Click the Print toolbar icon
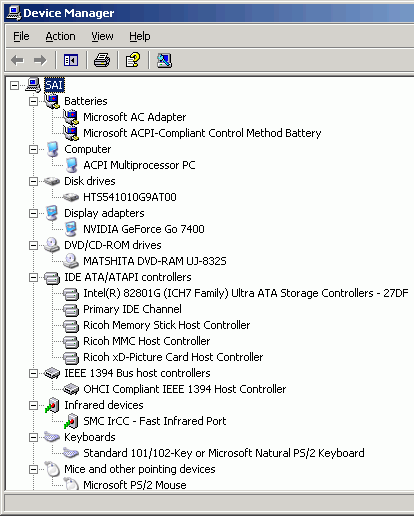414x516 pixels. tap(102, 60)
